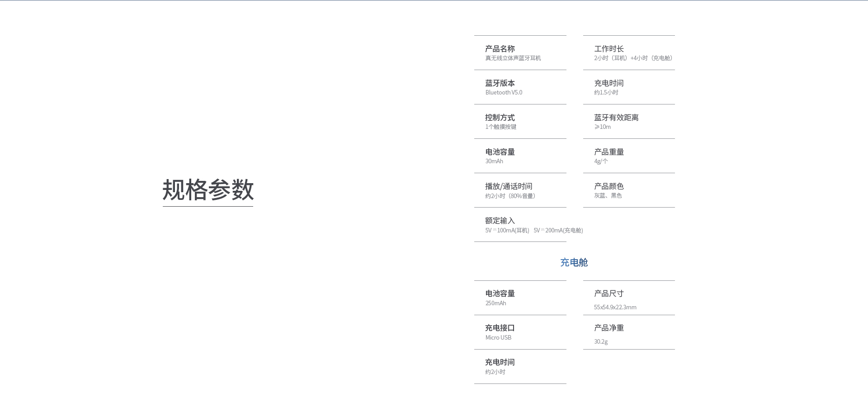The width and height of the screenshot is (868, 407).
Task: Select the 控制方式 label
Action: point(500,118)
